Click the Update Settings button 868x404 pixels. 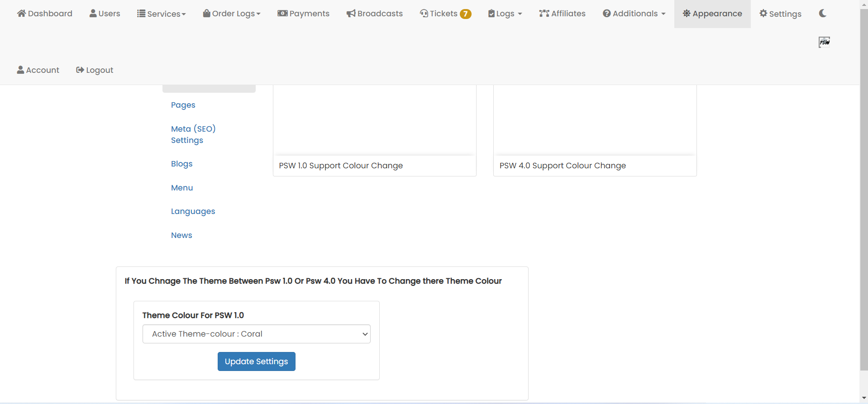coord(257,361)
